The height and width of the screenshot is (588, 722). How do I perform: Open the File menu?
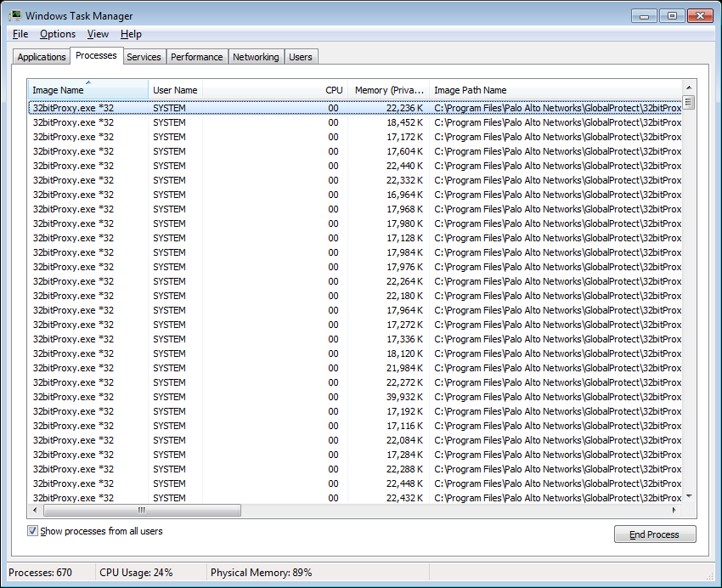coord(20,34)
